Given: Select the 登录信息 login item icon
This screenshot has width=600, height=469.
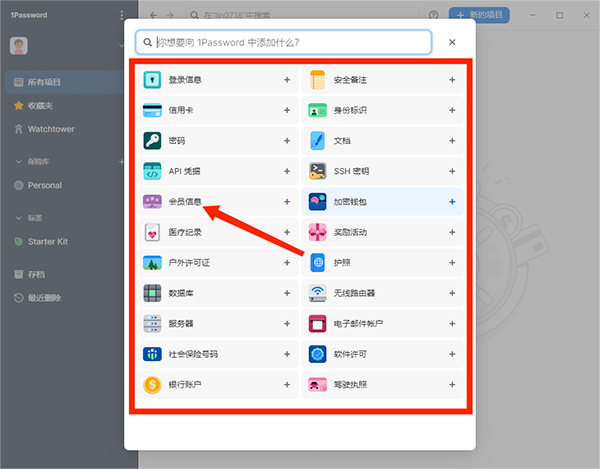Looking at the screenshot, I should [x=152, y=80].
